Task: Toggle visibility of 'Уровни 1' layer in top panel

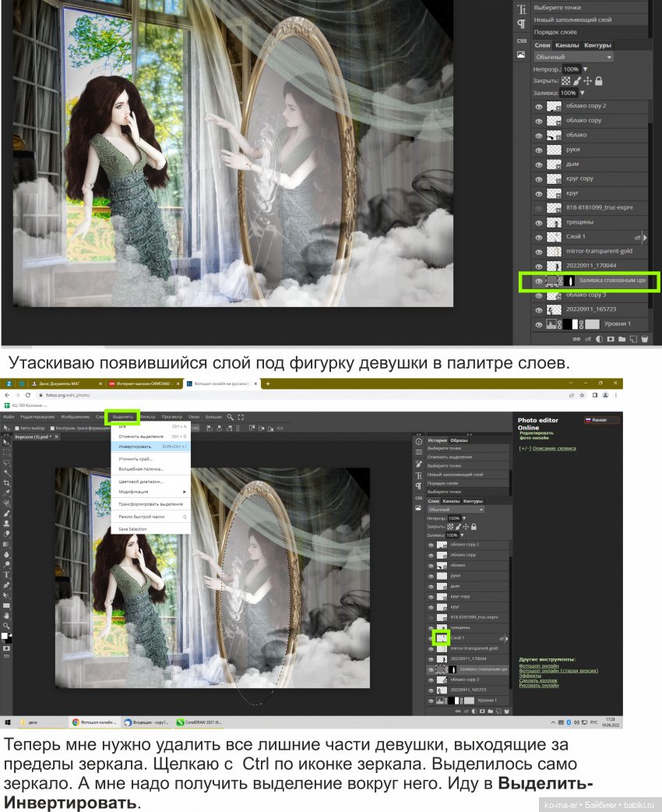Action: (538, 324)
